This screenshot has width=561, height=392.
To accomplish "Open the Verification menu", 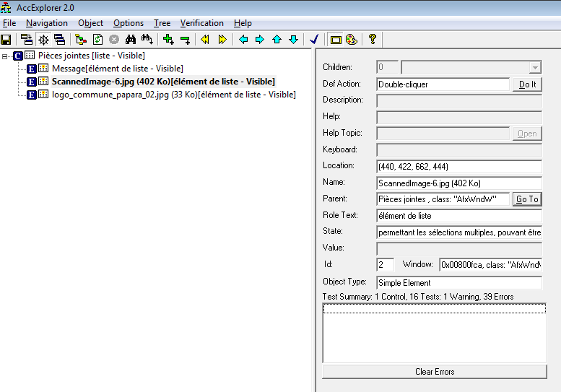I will (201, 23).
